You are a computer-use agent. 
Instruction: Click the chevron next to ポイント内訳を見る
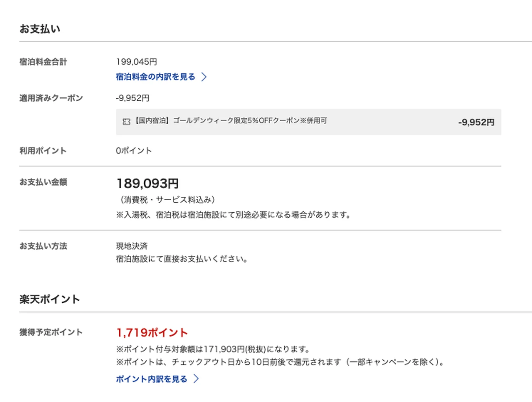click(x=196, y=379)
